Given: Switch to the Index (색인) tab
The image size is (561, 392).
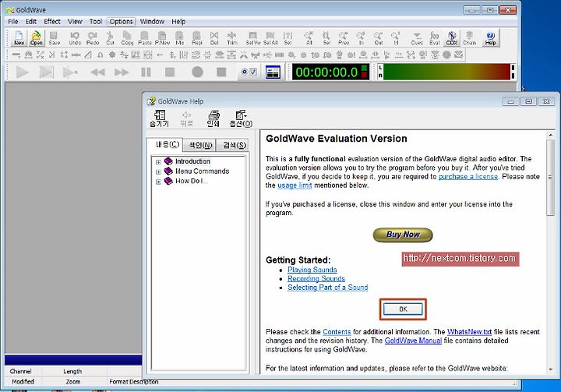Looking at the screenshot, I should click(200, 145).
